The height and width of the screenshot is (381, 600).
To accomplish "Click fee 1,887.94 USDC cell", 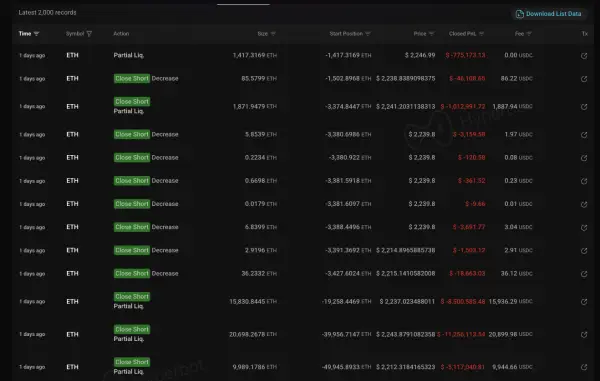I will pos(512,106).
